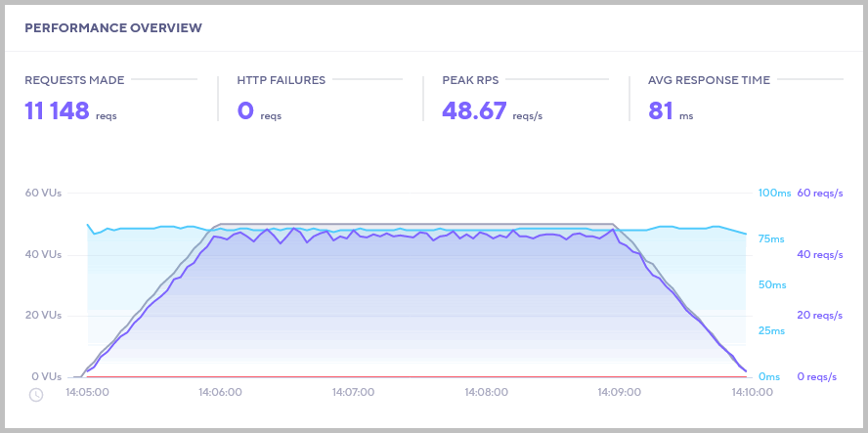Click the HTTP FAILURES metric label

(x=282, y=80)
